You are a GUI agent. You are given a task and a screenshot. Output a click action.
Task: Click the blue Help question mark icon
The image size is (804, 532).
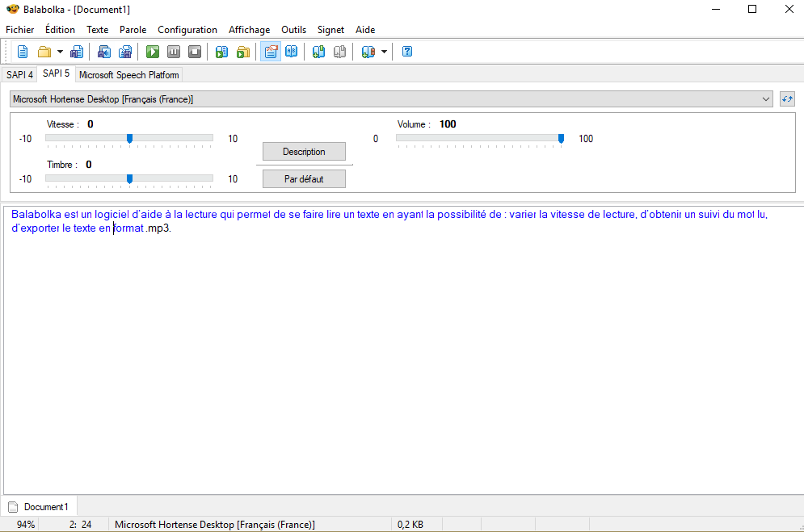[407, 52]
